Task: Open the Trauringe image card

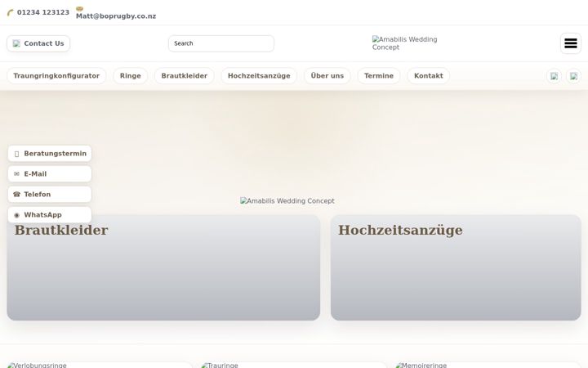Action: tap(294, 365)
